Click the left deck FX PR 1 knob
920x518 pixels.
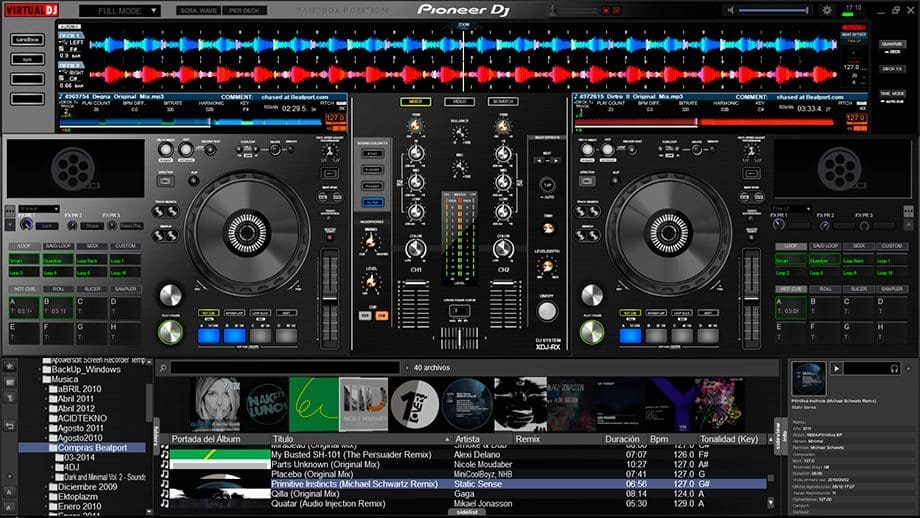click(x=26, y=225)
